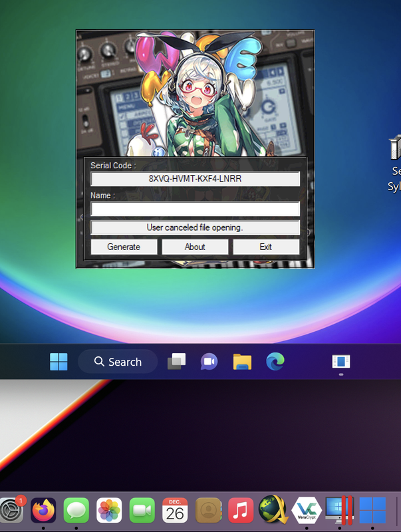Image resolution: width=401 pixels, height=532 pixels.
Task: Launch VeraCrypt from the Dock
Action: 307,510
